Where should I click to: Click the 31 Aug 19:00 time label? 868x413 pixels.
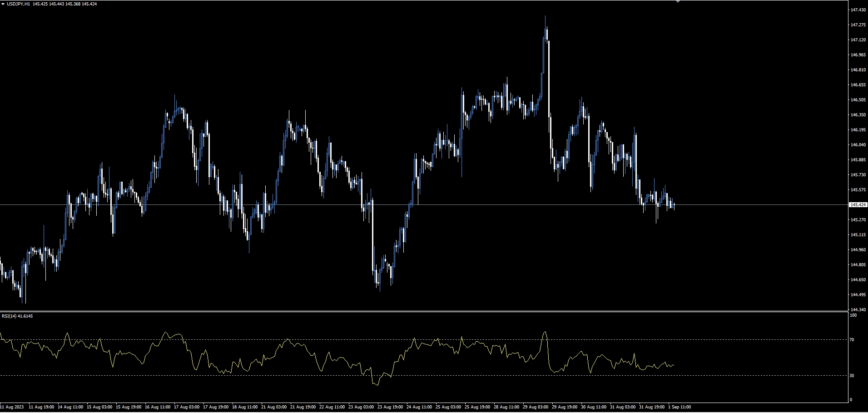pyautogui.click(x=652, y=407)
